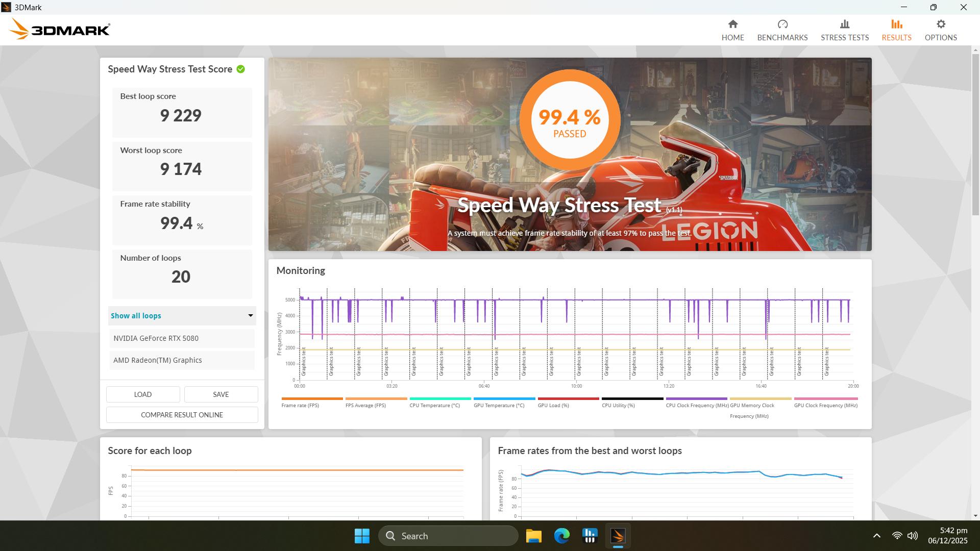Show hidden system tray icons chevron

[876, 536]
